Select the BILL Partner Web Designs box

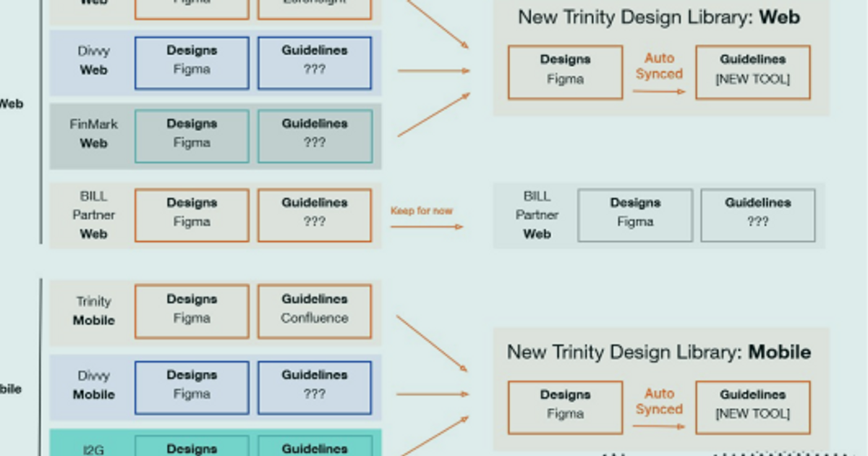pyautogui.click(x=192, y=215)
